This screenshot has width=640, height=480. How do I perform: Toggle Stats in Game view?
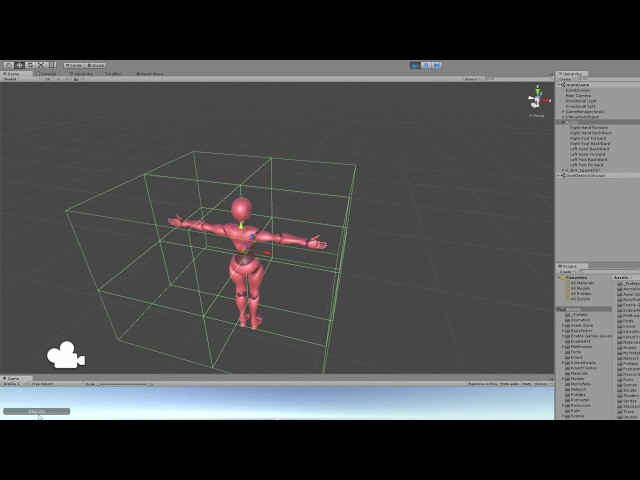pyautogui.click(x=527, y=384)
